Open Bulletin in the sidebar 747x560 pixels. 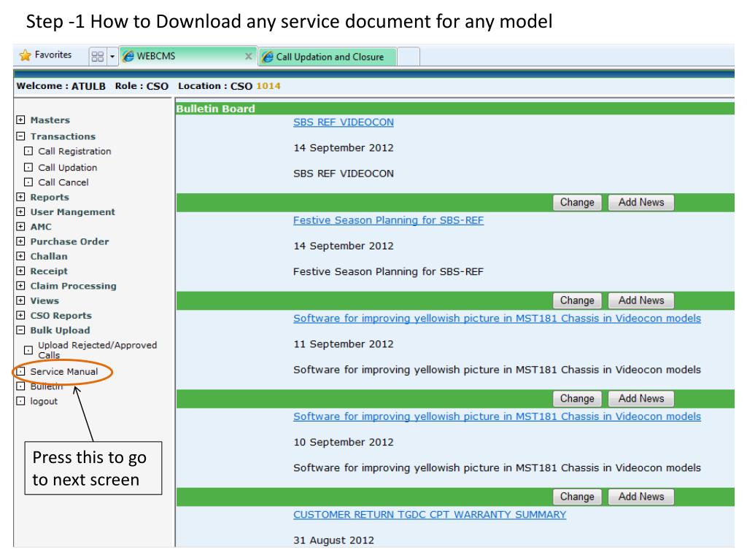pos(46,386)
